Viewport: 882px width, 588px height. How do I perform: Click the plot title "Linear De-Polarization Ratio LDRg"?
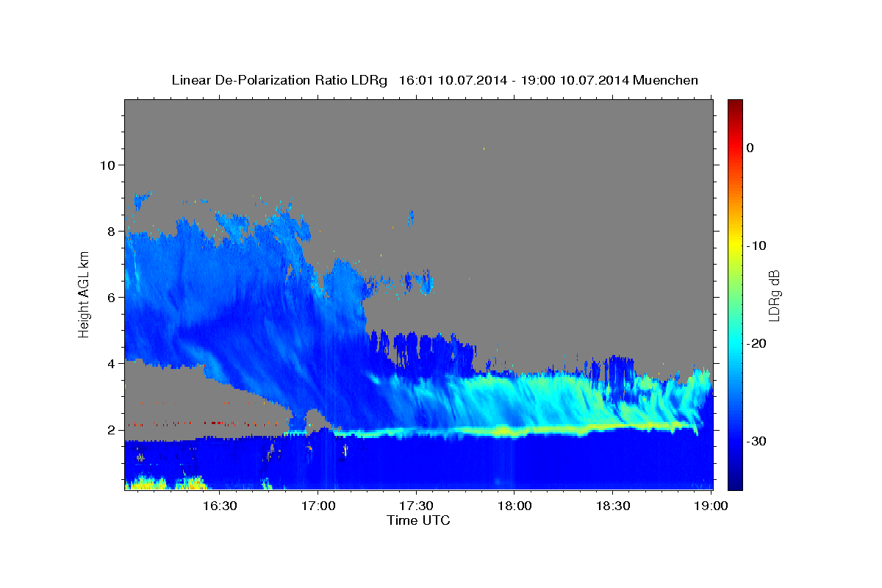(x=279, y=80)
